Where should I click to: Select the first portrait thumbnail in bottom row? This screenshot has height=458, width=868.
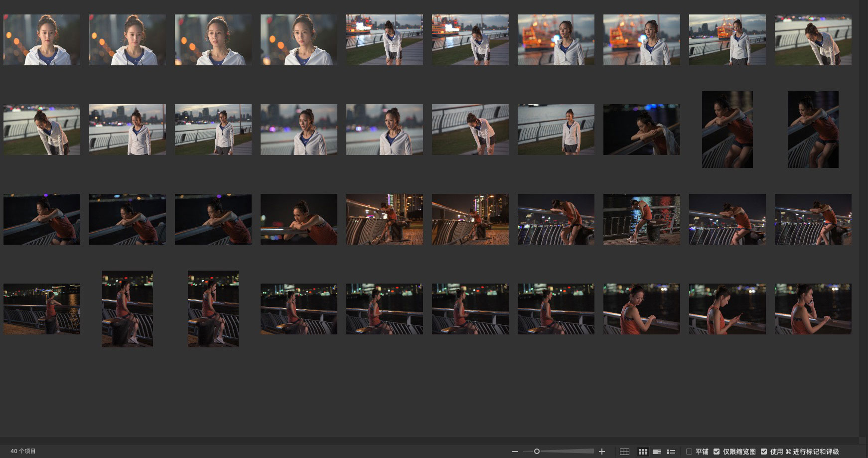click(128, 309)
